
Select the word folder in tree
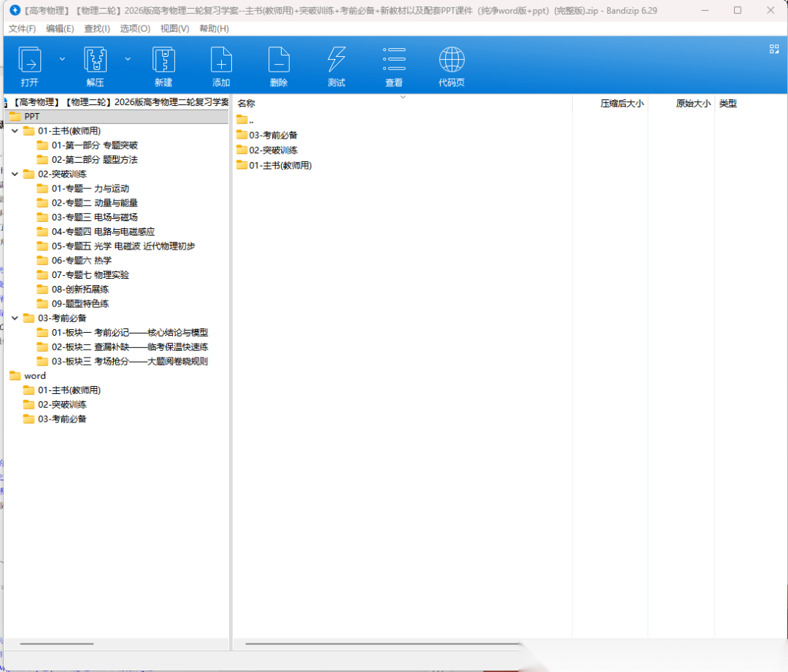coord(34,376)
